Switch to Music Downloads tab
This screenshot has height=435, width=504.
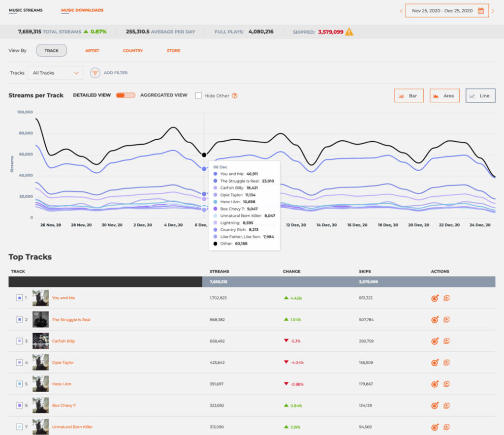click(82, 10)
